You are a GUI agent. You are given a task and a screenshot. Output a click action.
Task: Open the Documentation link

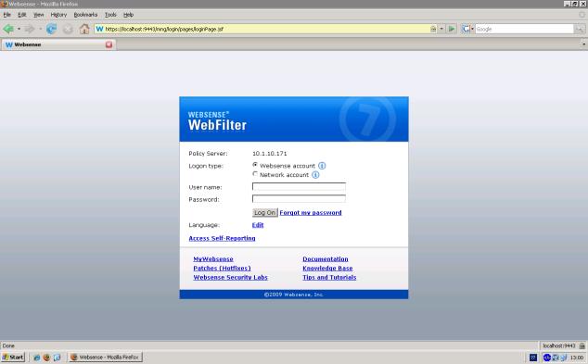click(326, 259)
